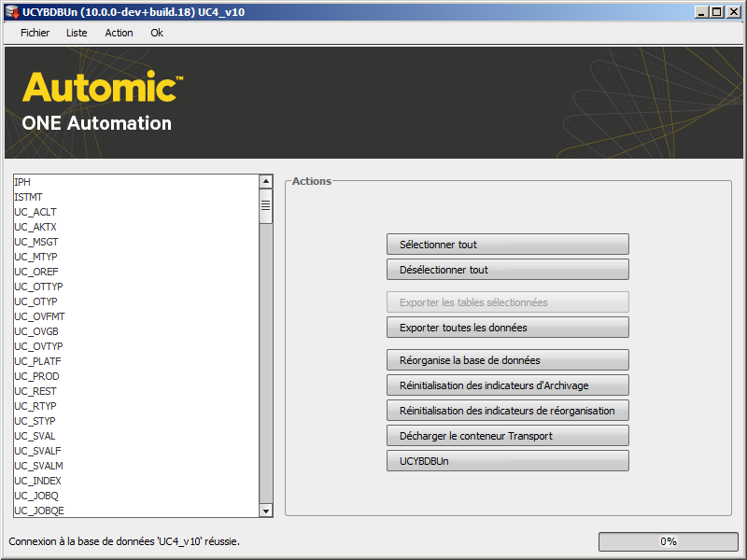Select UC_AKTX in the table list
The width and height of the screenshot is (747, 560).
tap(136, 227)
